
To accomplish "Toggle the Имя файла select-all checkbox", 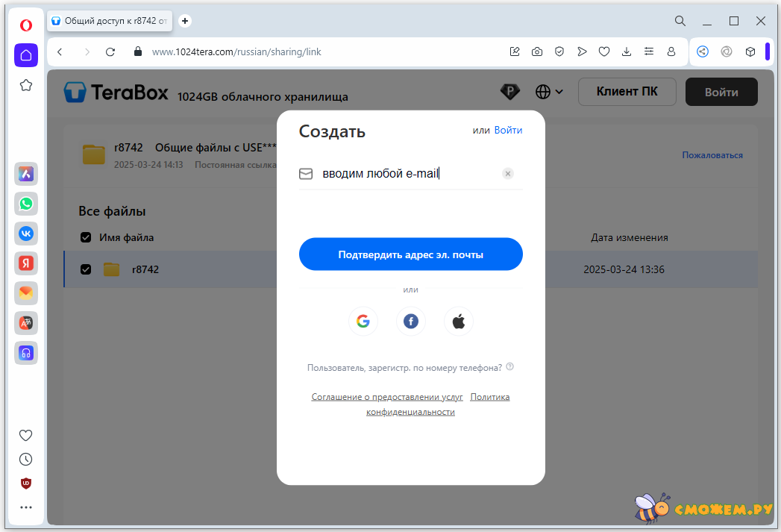I will 86,237.
